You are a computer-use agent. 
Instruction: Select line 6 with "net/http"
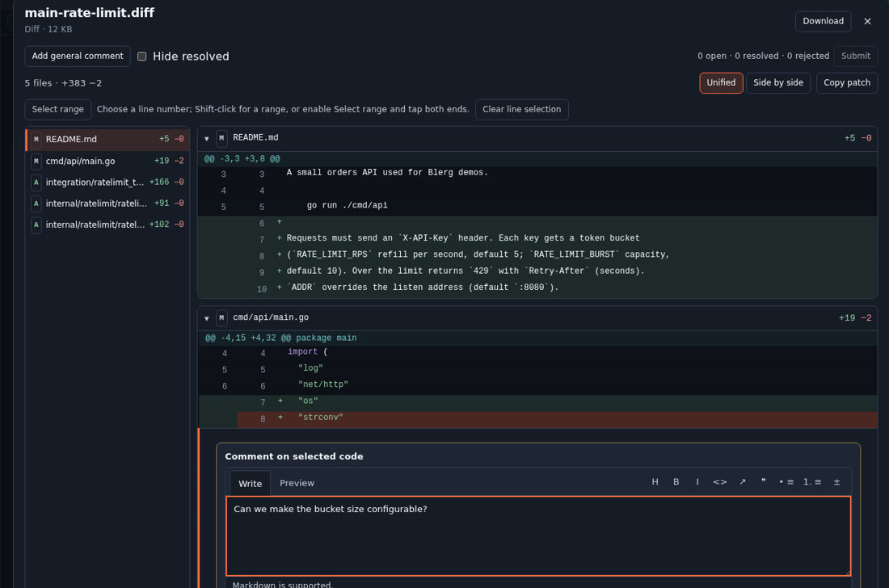click(x=537, y=385)
